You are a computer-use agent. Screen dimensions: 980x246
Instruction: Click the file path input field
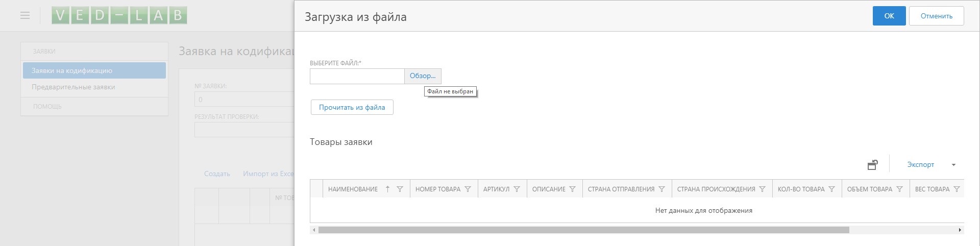pyautogui.click(x=357, y=76)
